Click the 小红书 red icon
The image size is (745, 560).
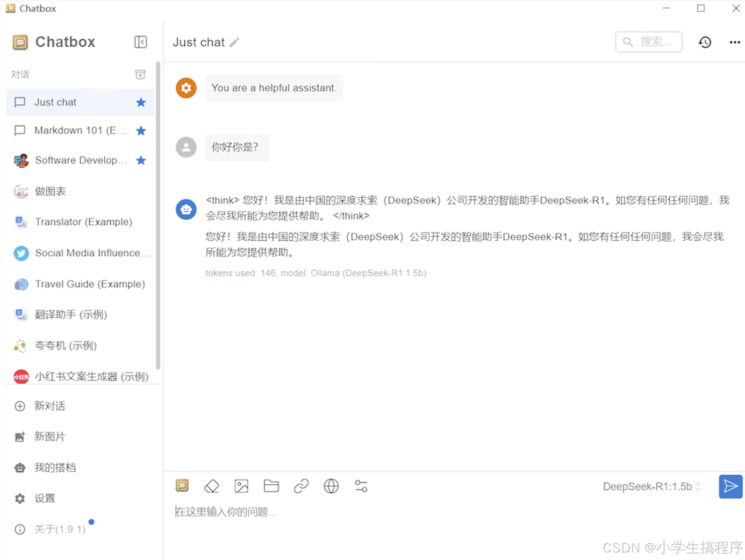click(x=21, y=377)
